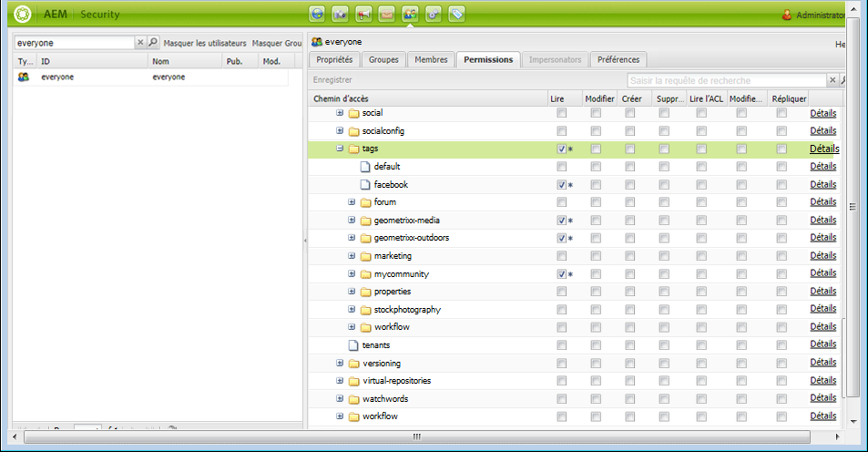The height and width of the screenshot is (452, 868).
Task: Switch to the Propriétés tab
Action: pos(334,59)
